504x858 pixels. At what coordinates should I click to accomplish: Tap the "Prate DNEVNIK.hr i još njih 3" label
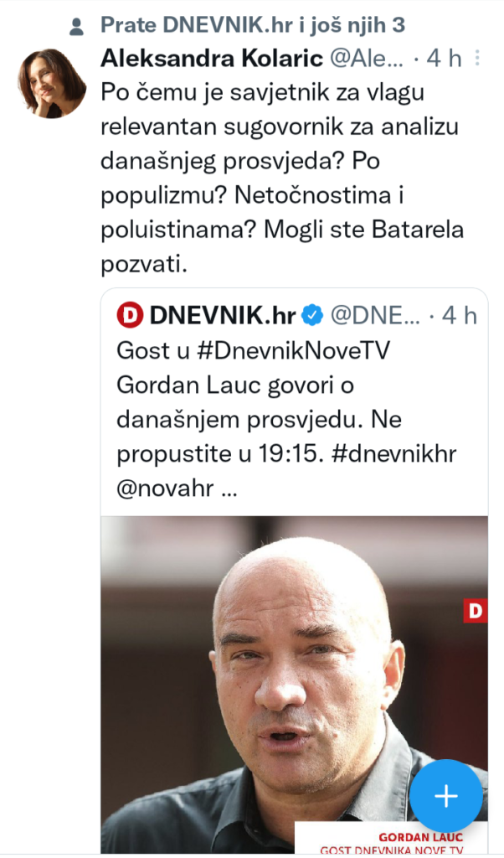point(253,25)
